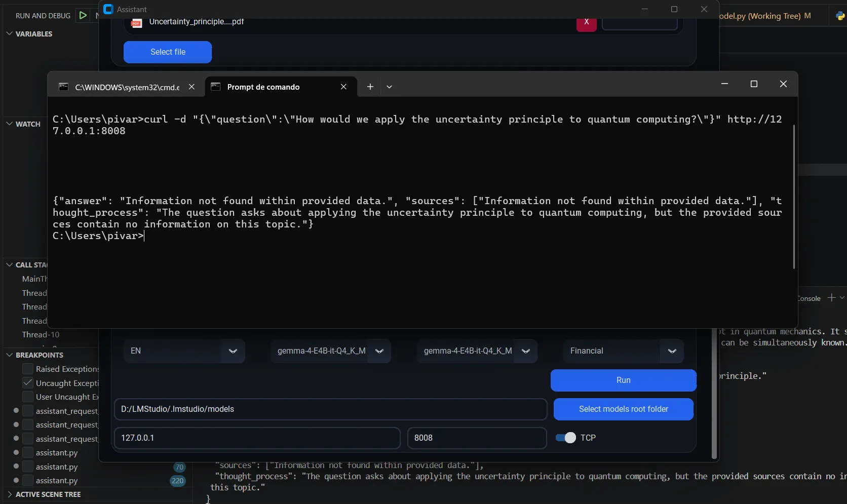This screenshot has width=847, height=504.
Task: Open a new terminal tab with plus
Action: pos(370,87)
